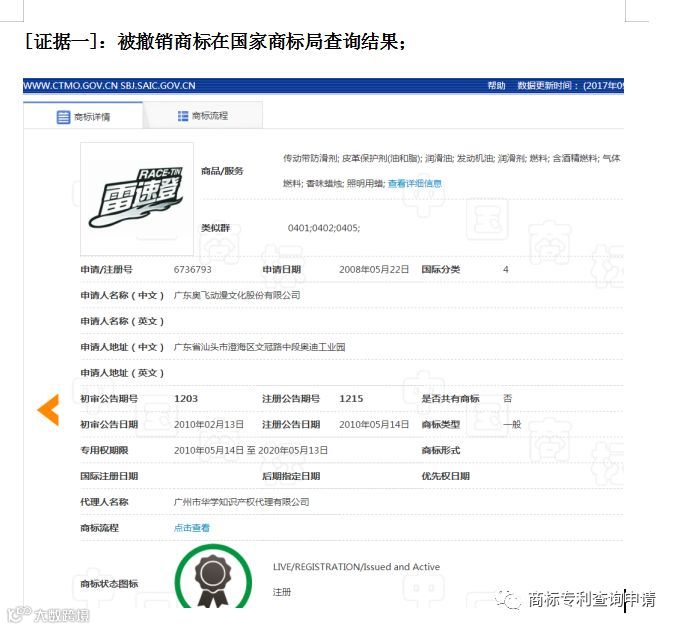Select the 国际分类 value 4

[x=506, y=269]
